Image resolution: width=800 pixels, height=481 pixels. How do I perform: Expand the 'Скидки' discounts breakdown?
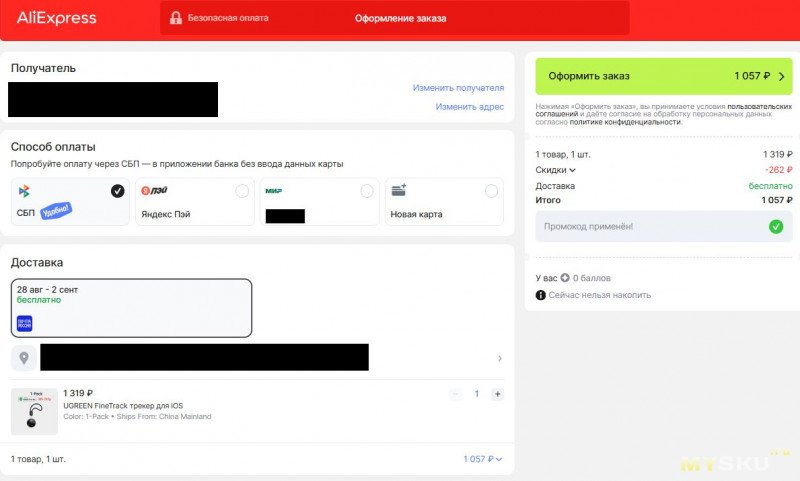tap(555, 170)
